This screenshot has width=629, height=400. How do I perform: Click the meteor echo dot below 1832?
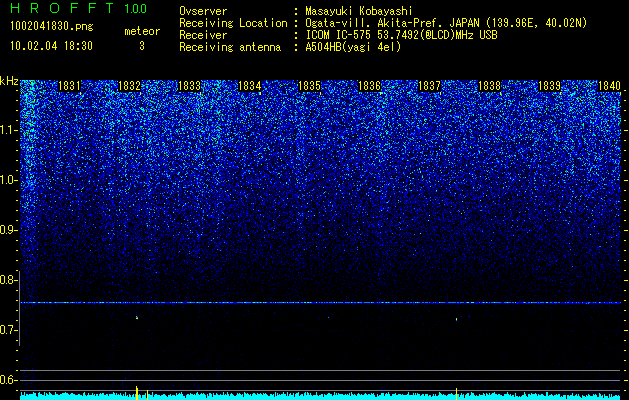pos(137,318)
